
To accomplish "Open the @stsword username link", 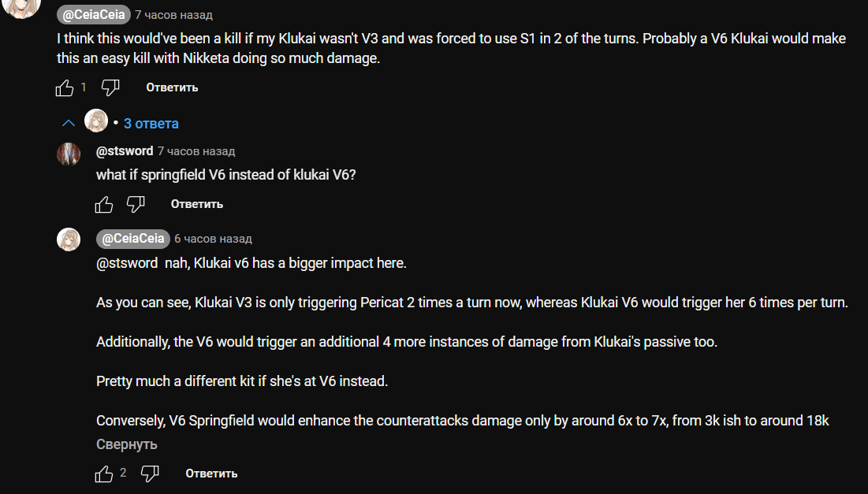I will click(125, 151).
